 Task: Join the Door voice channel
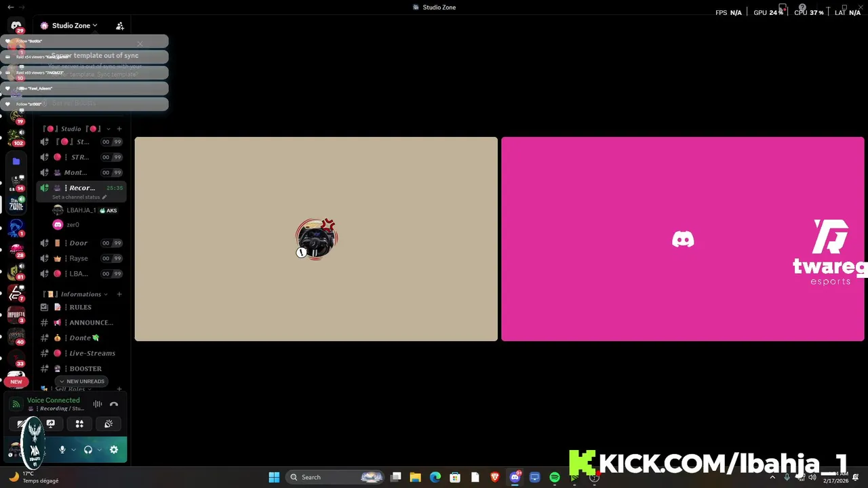pos(81,243)
